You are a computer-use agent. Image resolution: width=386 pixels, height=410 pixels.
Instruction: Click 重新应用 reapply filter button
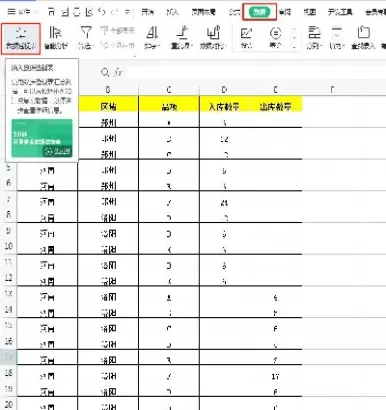pyautogui.click(x=117, y=44)
